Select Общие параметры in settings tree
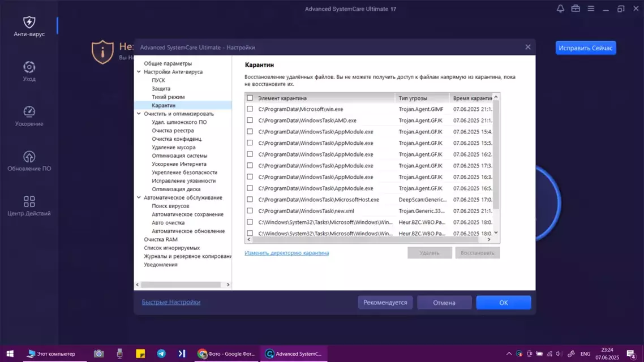 pos(168,63)
